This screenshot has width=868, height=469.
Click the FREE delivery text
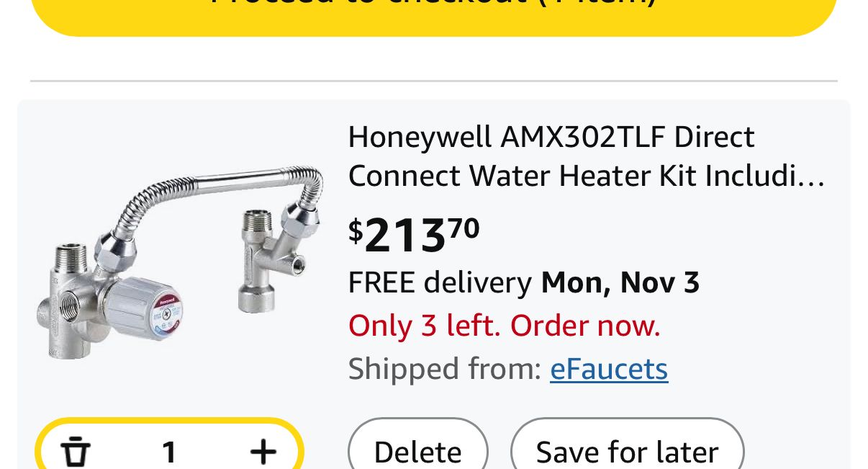click(440, 282)
